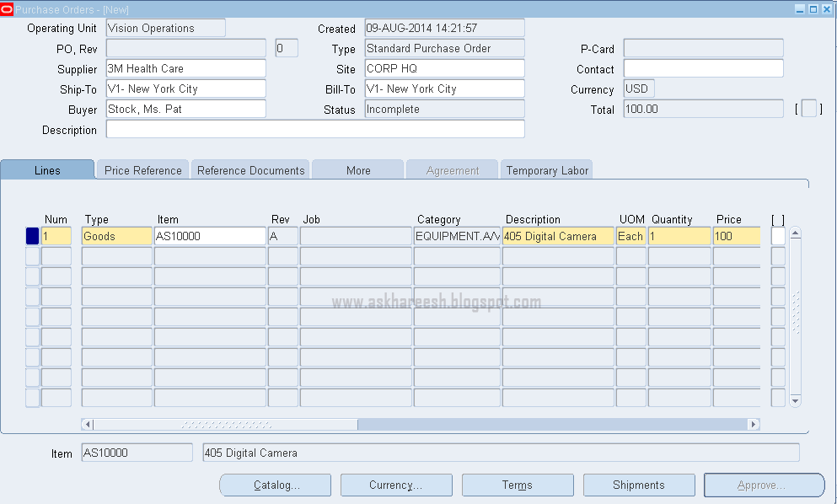Click line 1 descriptive flexfield box
837x504 pixels.
(778, 237)
